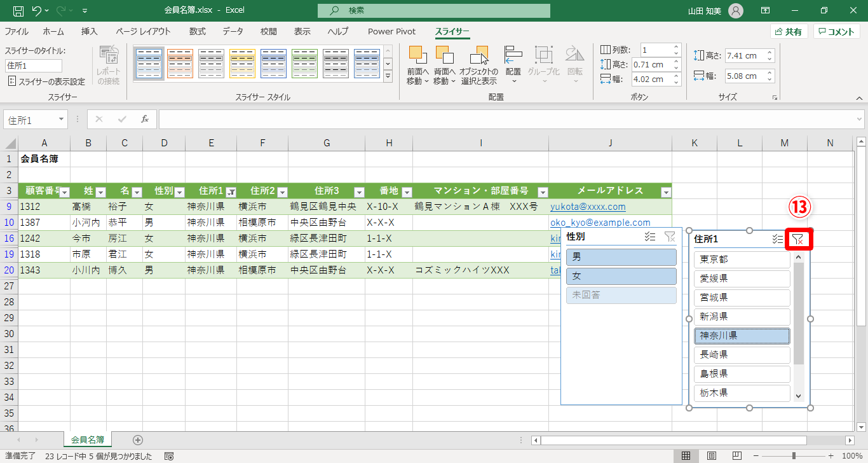Toggle 新潟県 in the 住所1 slicer
868x463 pixels.
[742, 317]
